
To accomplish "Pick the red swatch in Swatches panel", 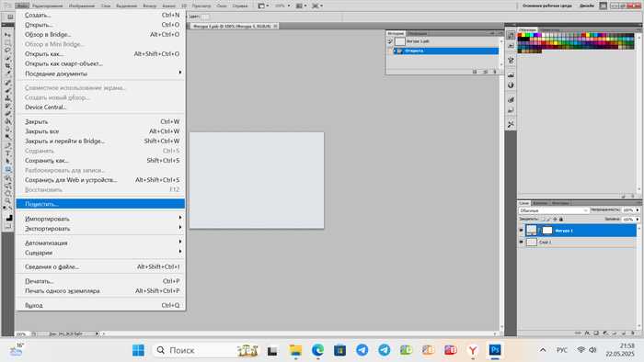I will [x=520, y=36].
